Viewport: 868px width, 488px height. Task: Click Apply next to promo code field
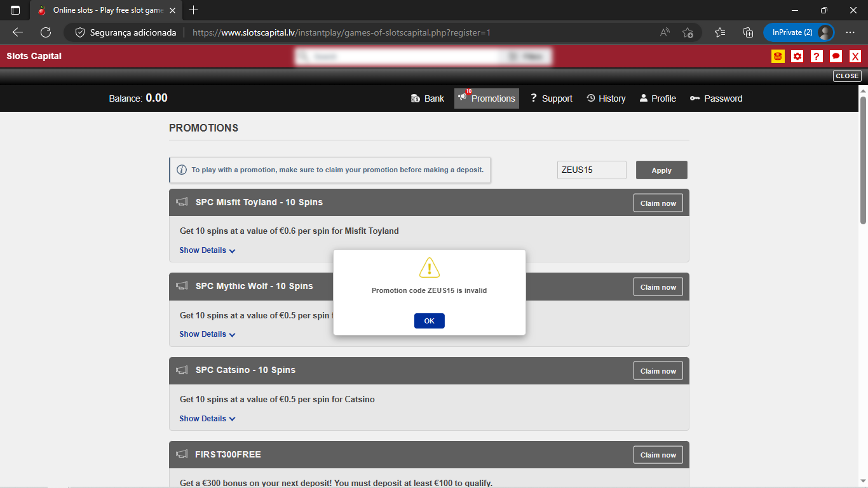click(x=661, y=170)
